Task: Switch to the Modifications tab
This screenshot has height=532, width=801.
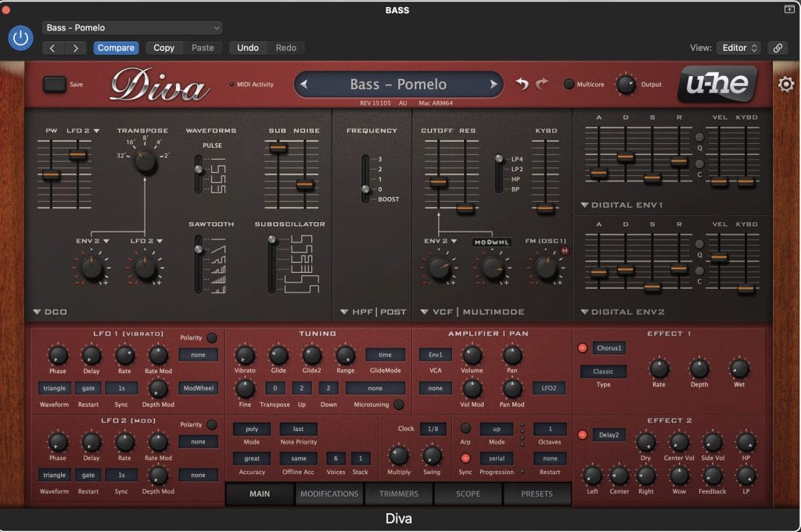Action: (329, 494)
